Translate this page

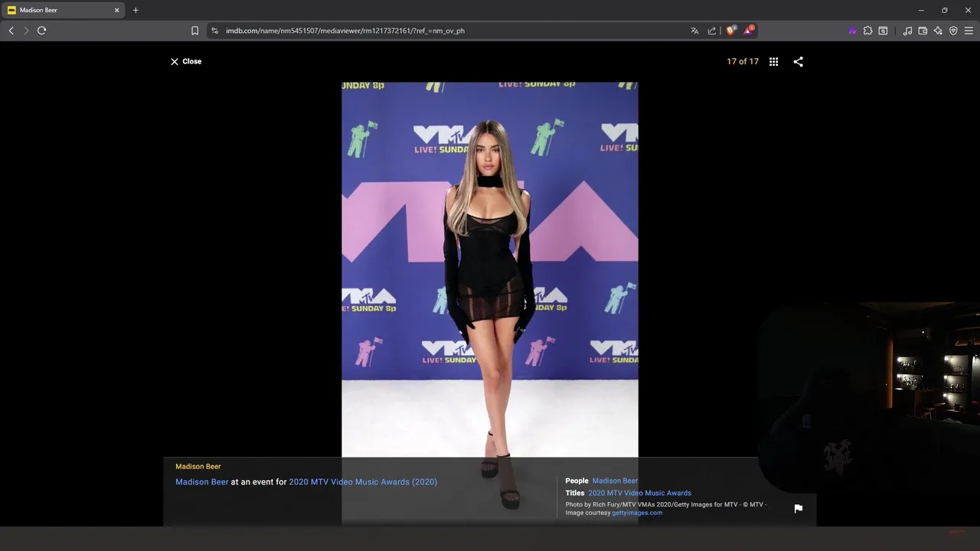point(694,31)
